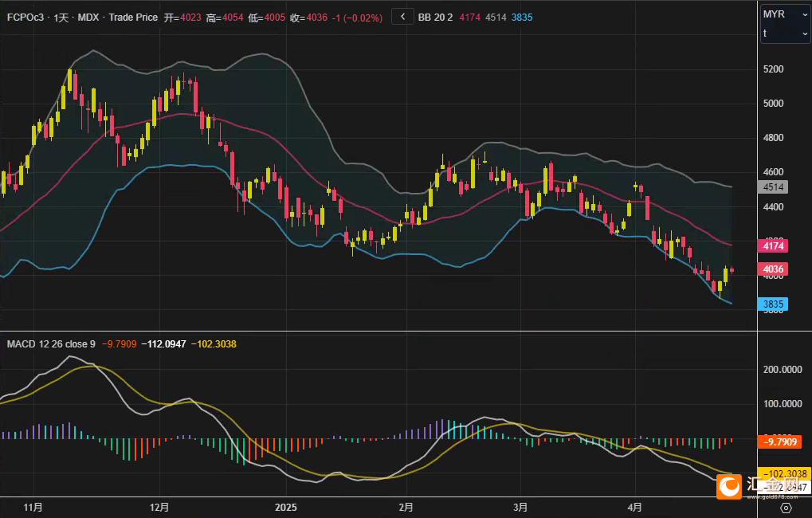This screenshot has width=812, height=518.
Task: Click the blue 3835 lower band tag
Action: pyautogui.click(x=774, y=304)
